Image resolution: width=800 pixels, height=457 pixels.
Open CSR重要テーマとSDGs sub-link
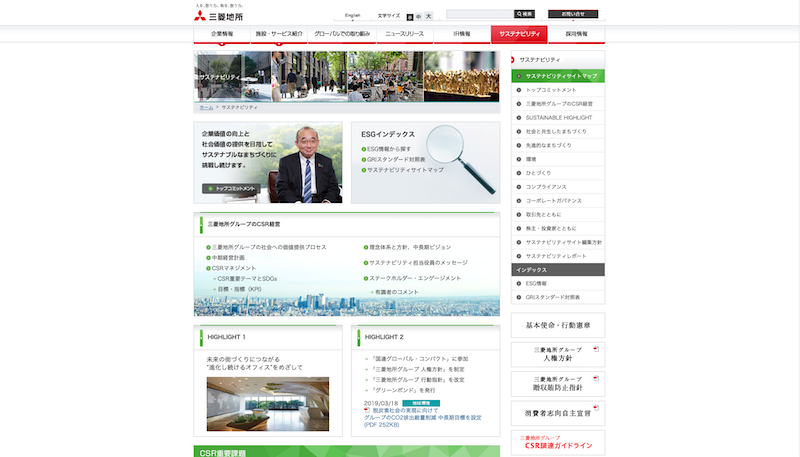click(x=245, y=279)
